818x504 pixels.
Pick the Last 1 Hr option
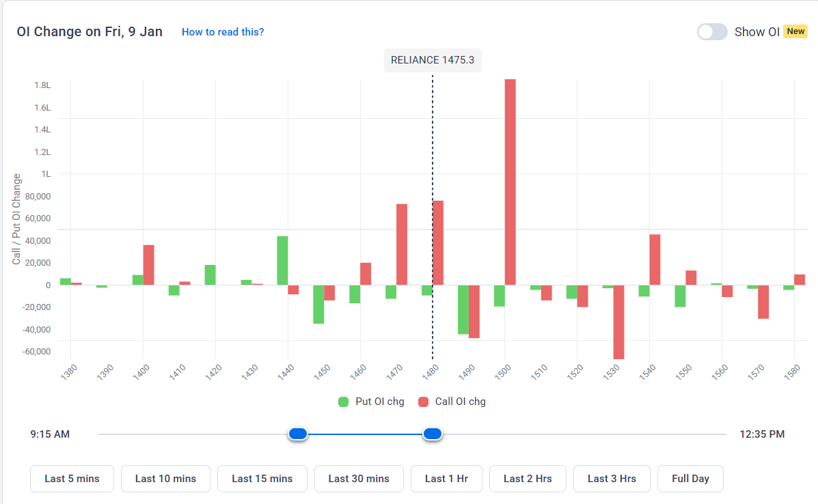[446, 479]
